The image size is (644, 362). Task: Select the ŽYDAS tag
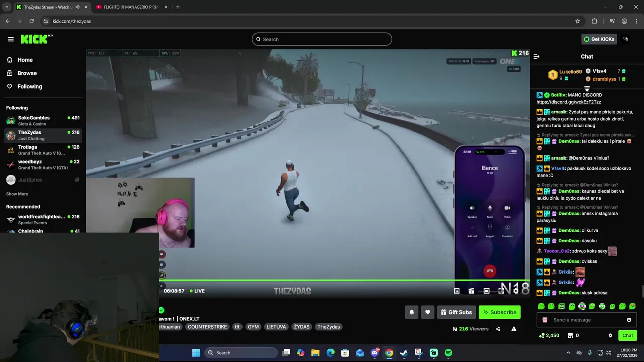tap(302, 327)
